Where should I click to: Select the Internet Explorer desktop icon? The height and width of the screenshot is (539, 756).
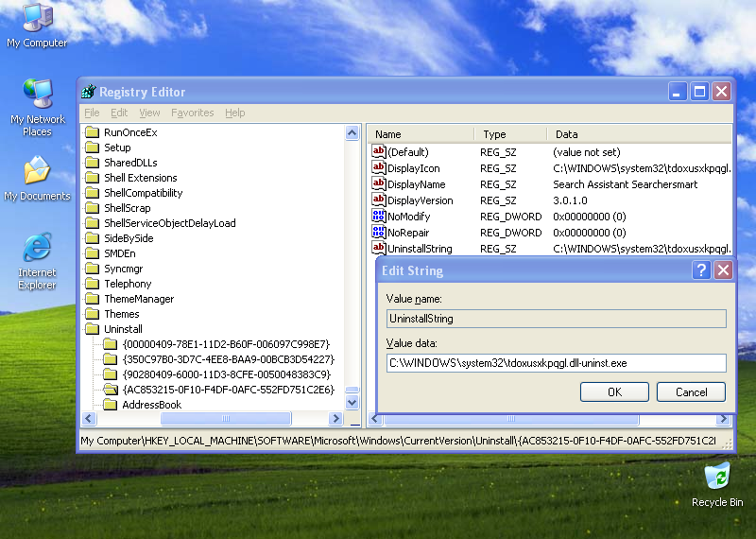point(37,261)
